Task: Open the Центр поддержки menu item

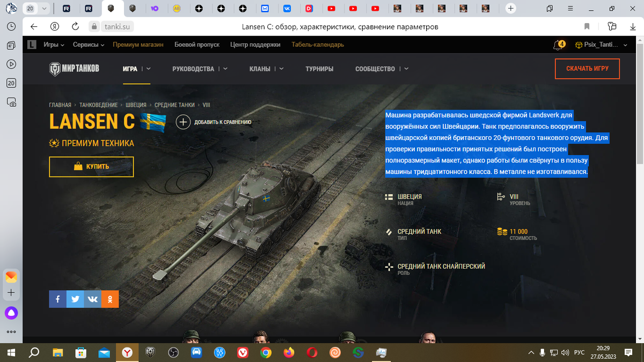Action: tap(255, 45)
